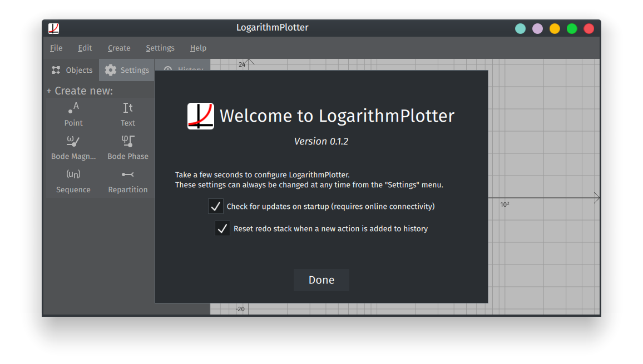The width and height of the screenshot is (643, 364).
Task: Click the LogarithmPlotter logo in welcome dialog
Action: point(201,116)
